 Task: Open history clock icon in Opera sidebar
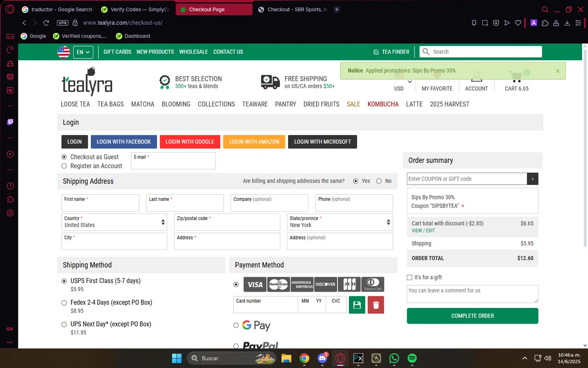[x=10, y=186]
